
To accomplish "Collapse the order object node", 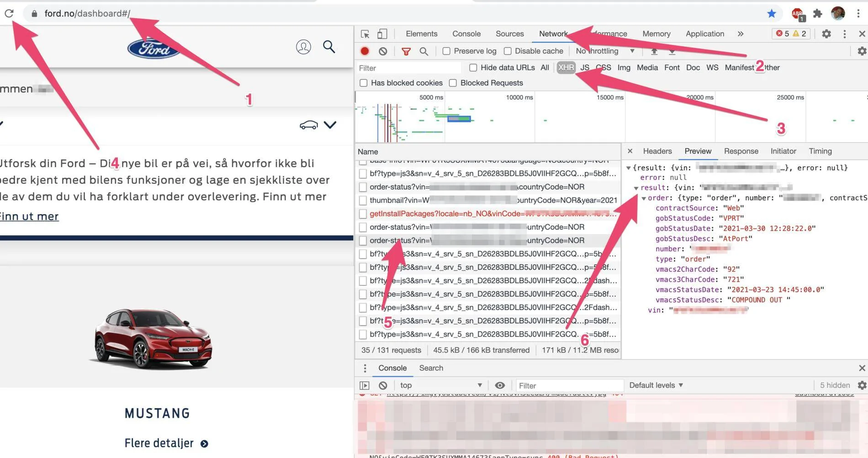I will [644, 198].
